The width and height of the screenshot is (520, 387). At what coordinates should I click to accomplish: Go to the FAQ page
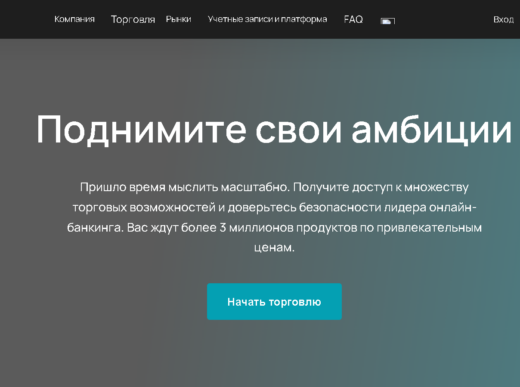tap(353, 19)
